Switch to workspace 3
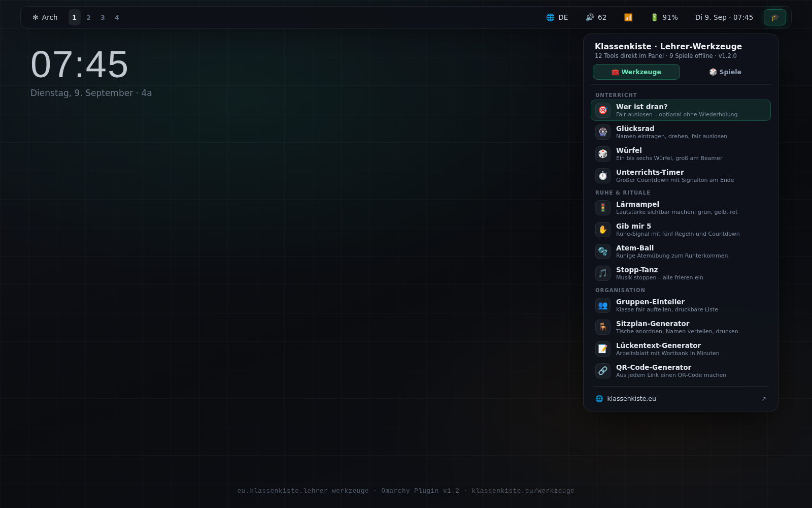This screenshot has width=812, height=508. [103, 17]
